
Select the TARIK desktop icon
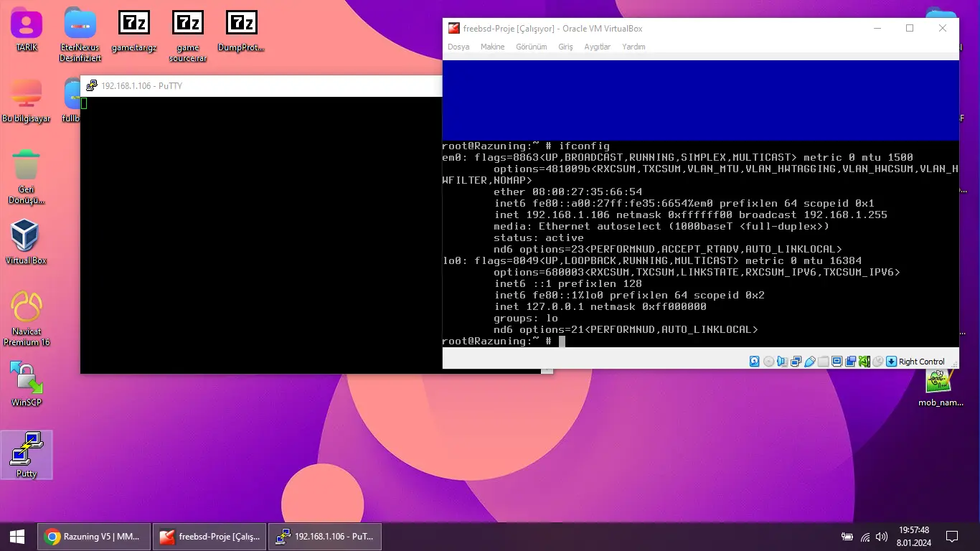pyautogui.click(x=27, y=31)
